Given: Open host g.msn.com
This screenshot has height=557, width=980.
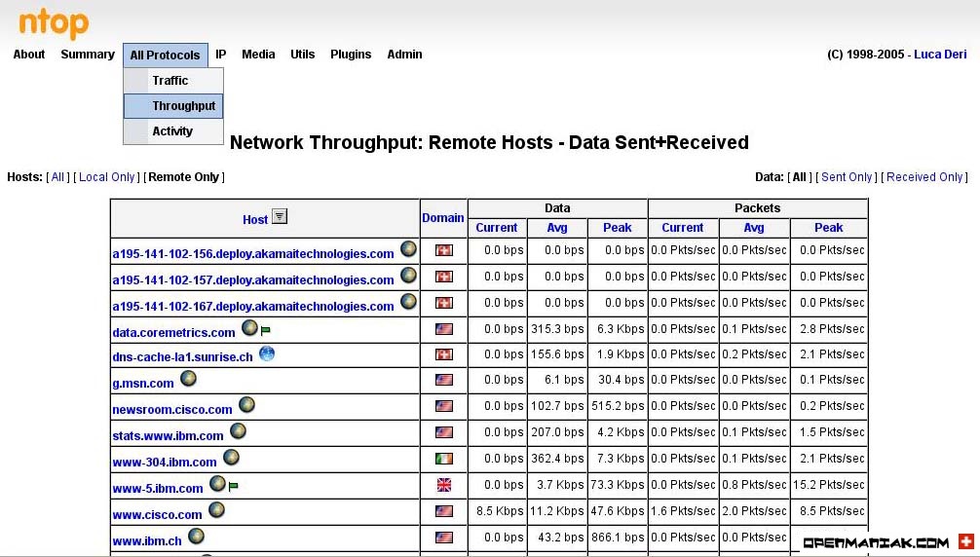Looking at the screenshot, I should coord(143,384).
